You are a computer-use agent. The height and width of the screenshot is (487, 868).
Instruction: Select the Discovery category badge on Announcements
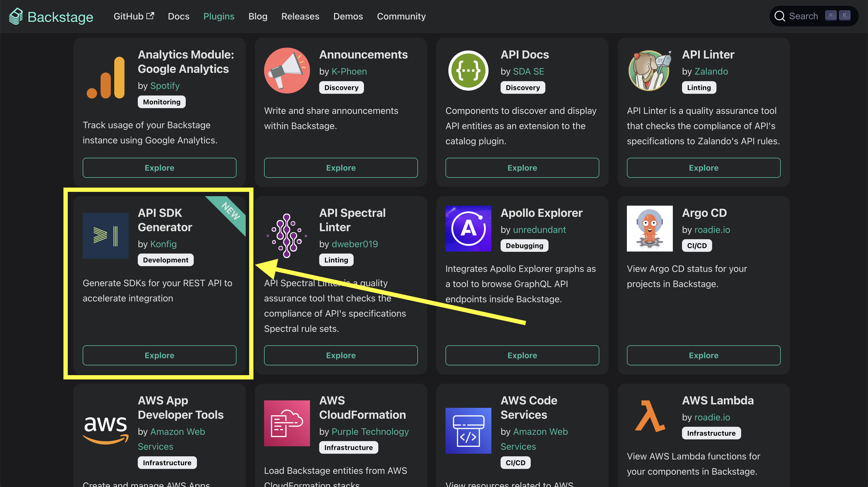(341, 87)
